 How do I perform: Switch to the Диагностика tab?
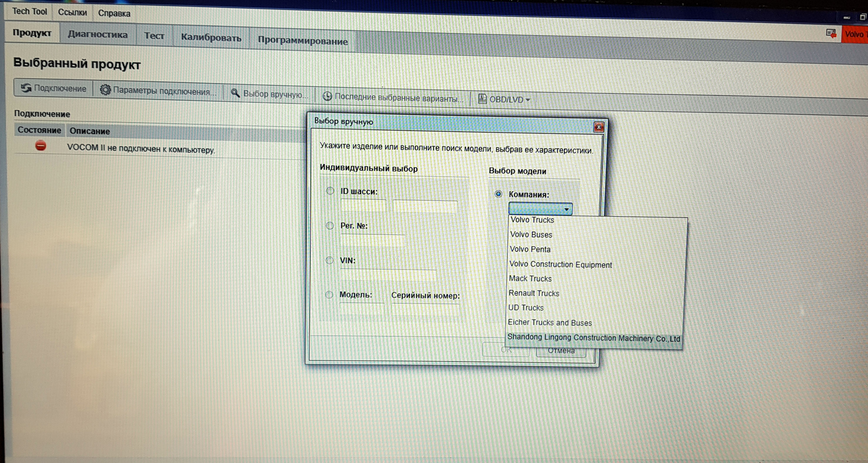coord(98,35)
